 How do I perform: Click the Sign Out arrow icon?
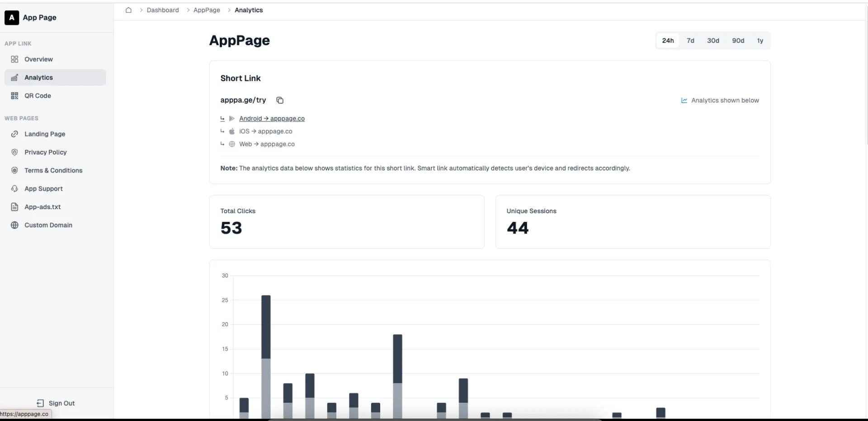pos(40,403)
